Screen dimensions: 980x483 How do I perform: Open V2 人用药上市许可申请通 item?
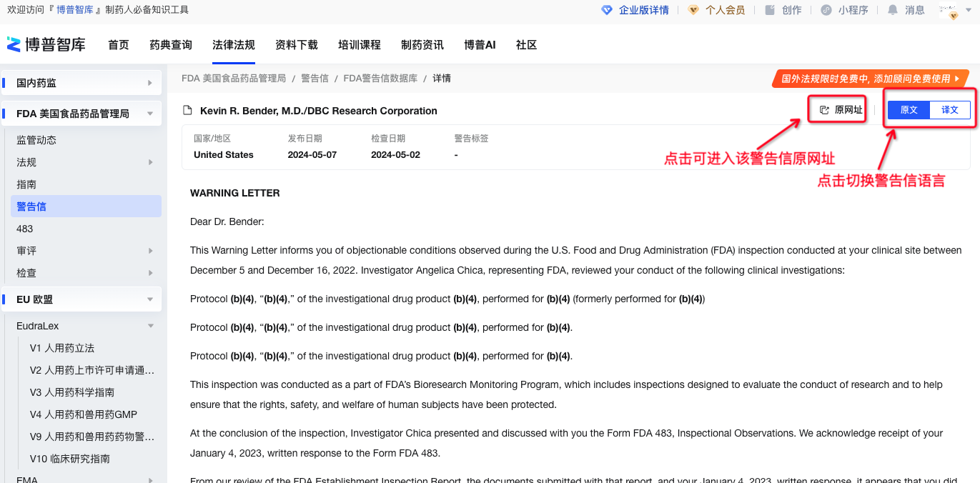click(x=92, y=370)
